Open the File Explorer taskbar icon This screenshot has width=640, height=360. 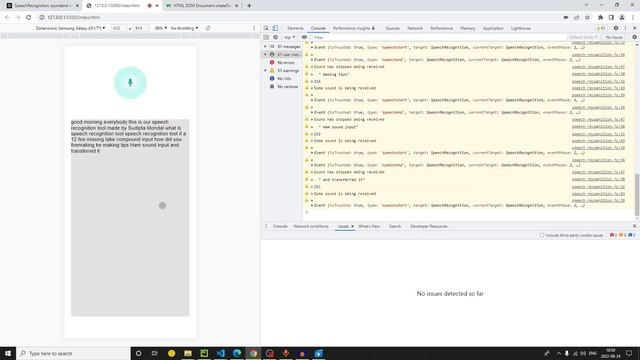188,353
